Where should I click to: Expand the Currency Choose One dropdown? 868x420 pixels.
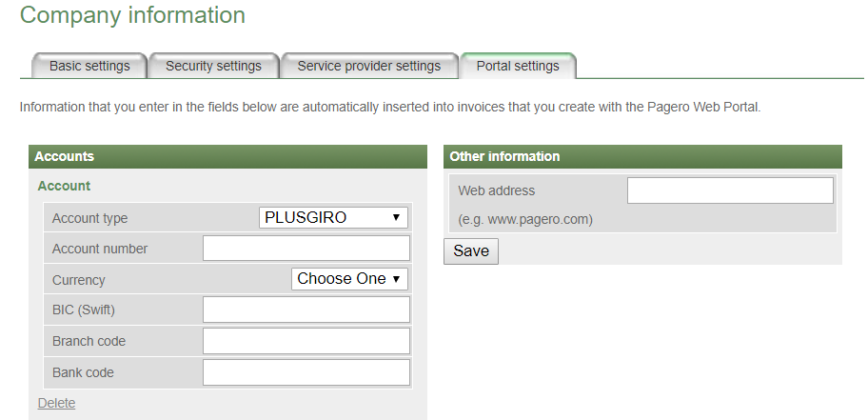(x=350, y=279)
